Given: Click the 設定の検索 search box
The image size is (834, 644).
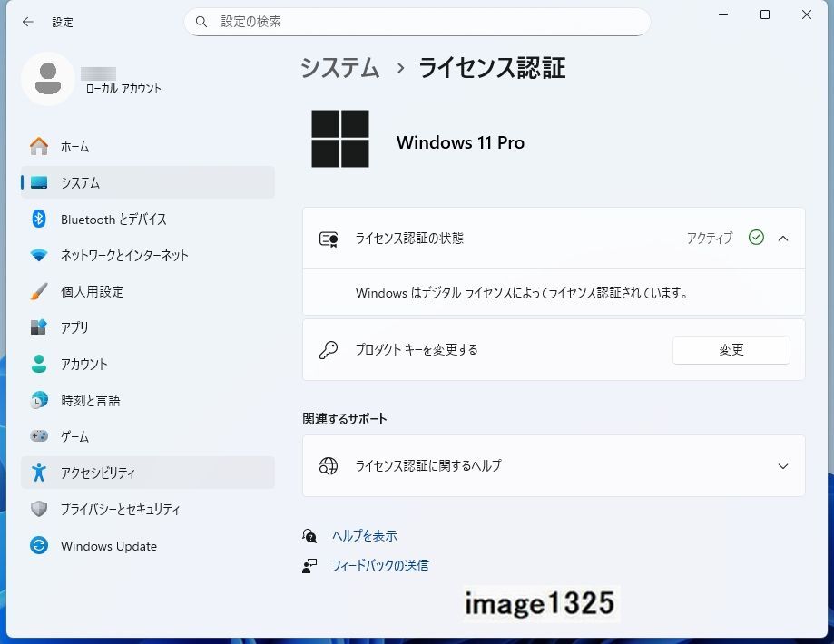Looking at the screenshot, I should [417, 22].
